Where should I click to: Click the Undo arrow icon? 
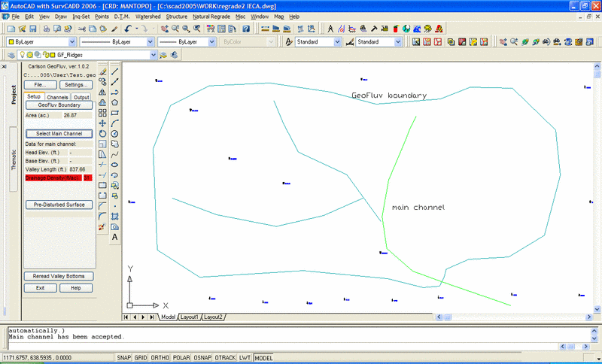(128, 29)
